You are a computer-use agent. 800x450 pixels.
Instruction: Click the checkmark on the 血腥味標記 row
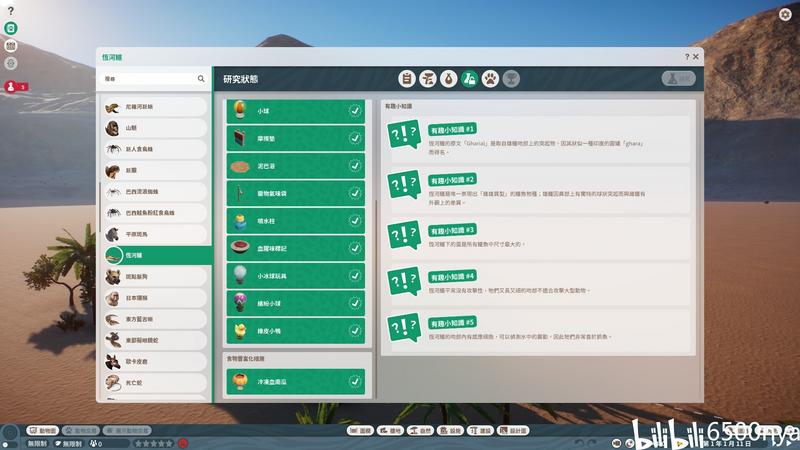(x=355, y=248)
